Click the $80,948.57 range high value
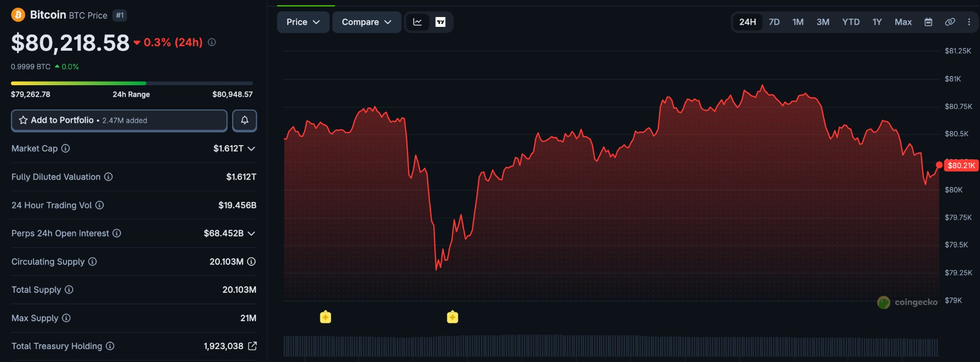 pyautogui.click(x=233, y=95)
